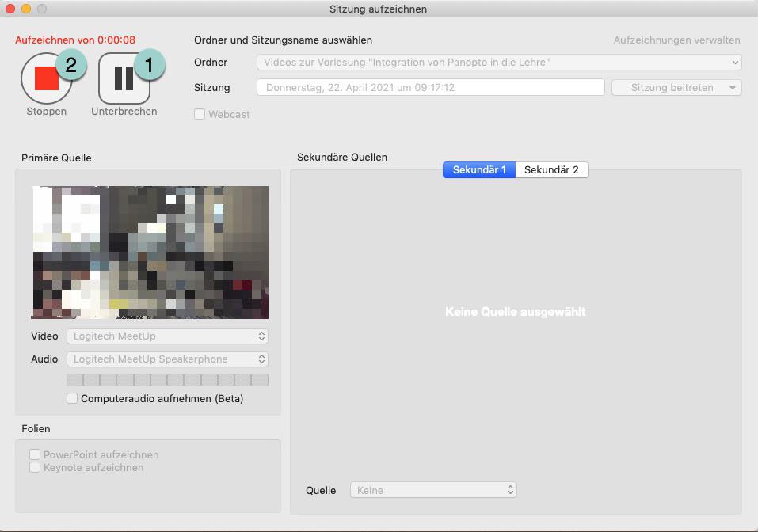Screen dimensions: 758x532
Task: Click the numbered badge 1 marker
Action: click(149, 65)
